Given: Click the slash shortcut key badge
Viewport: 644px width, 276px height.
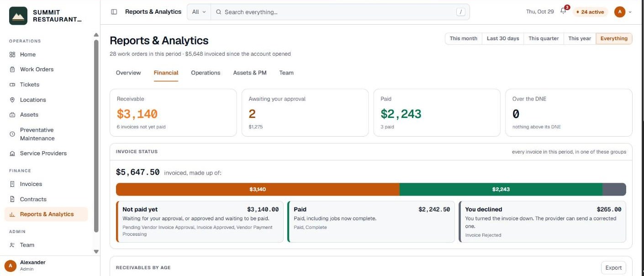Looking at the screenshot, I should pyautogui.click(x=460, y=12).
